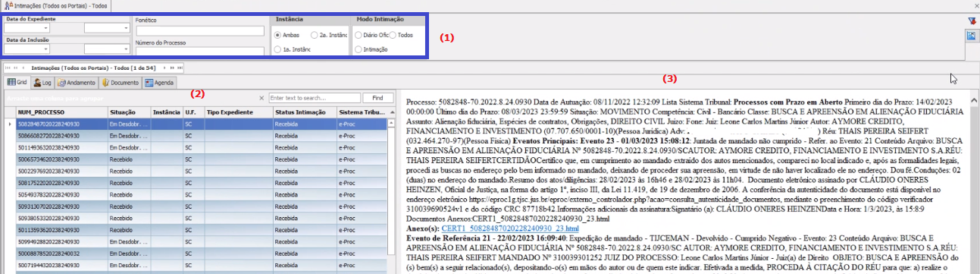Select the Intimação mode radio button
Viewport: 980px width, 274px height.
358,49
